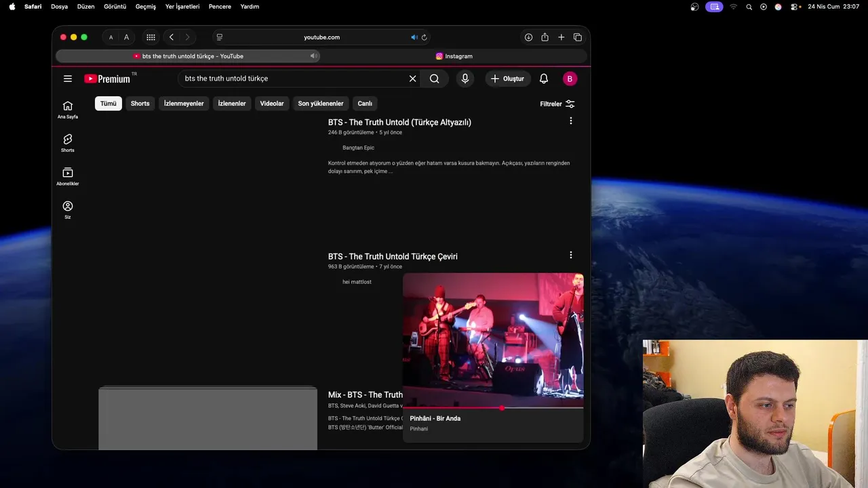This screenshot has height=488, width=868.
Task: Open more options for The Truth Untold (Türkçe Altyazılı)
Action: 570,121
